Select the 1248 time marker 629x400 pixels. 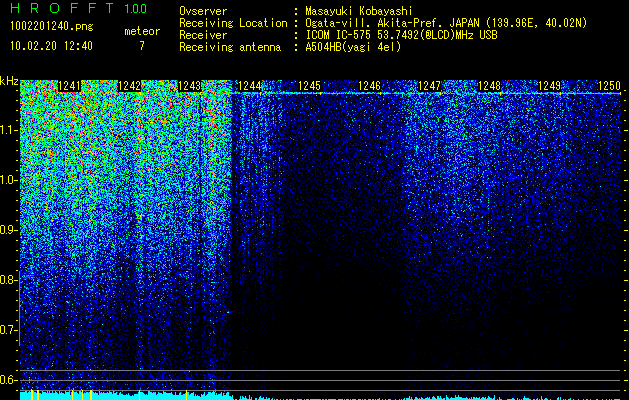489,86
